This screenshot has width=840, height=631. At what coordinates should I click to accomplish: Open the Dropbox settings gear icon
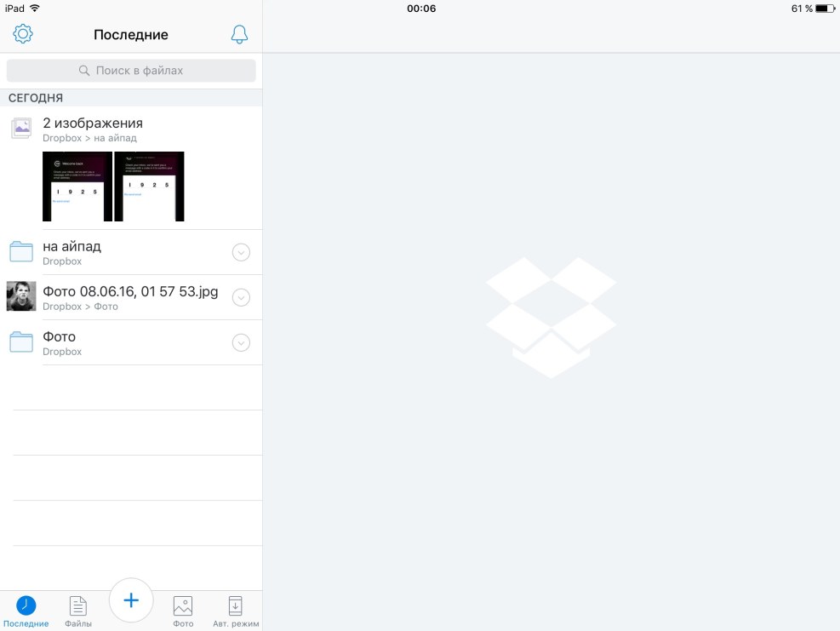click(22, 33)
